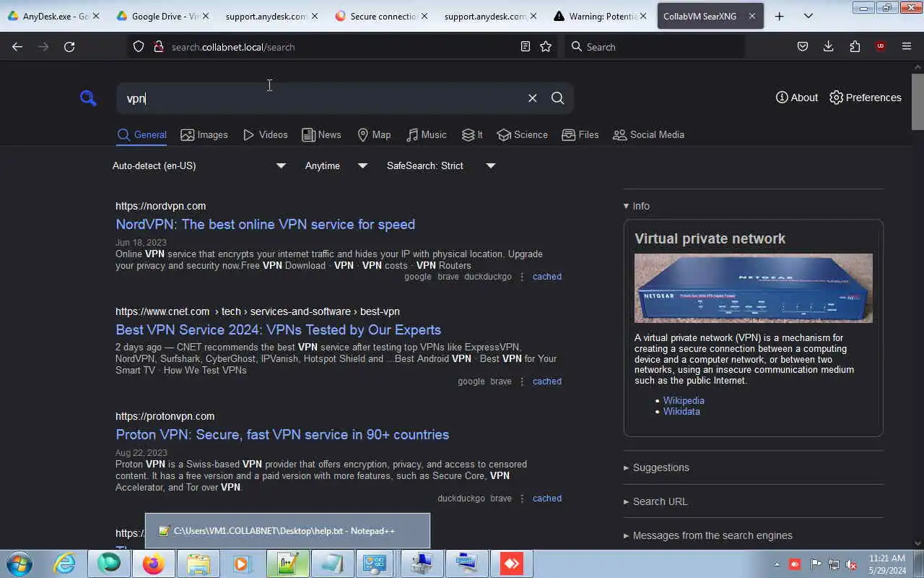This screenshot has width=924, height=578.
Task: Open cached link for Proton VPN result
Action: 546,499
